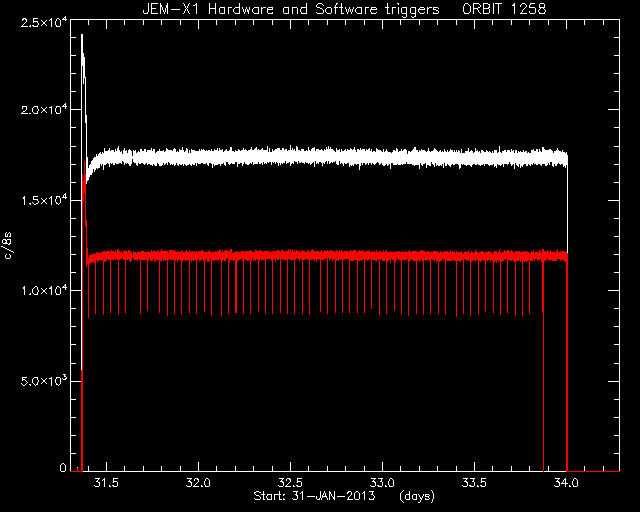Click the Start: 31-JAN-2013 caption

314,496
